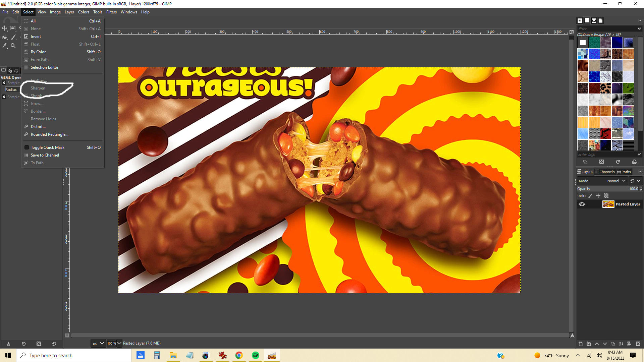The width and height of the screenshot is (644, 362).
Task: Click the canvas navigation icon at bottom right
Action: pos(572,336)
